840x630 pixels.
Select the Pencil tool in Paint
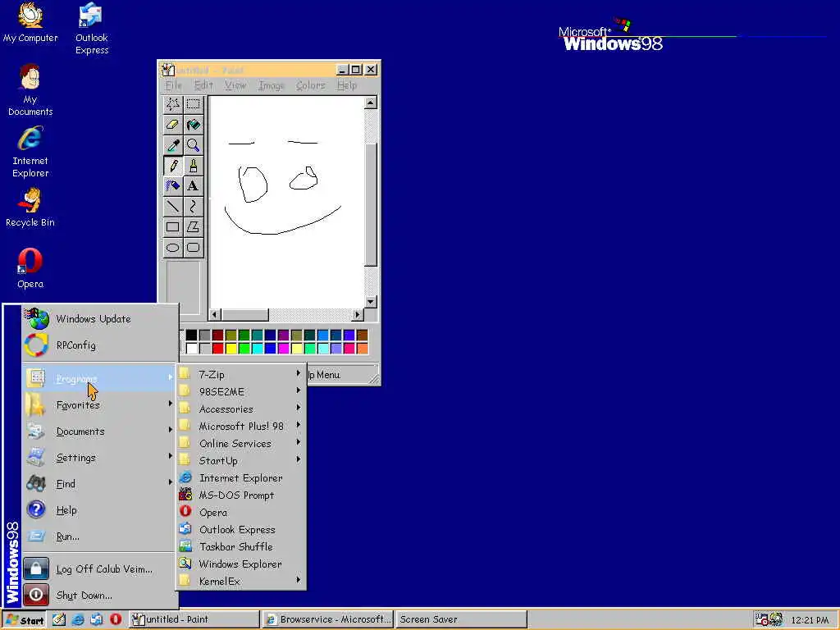(172, 166)
